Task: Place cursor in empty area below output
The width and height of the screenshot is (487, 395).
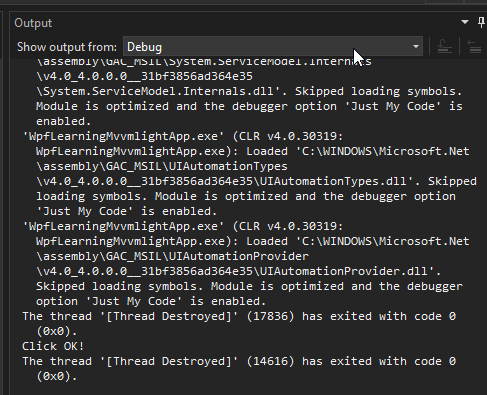Action: click(247, 388)
